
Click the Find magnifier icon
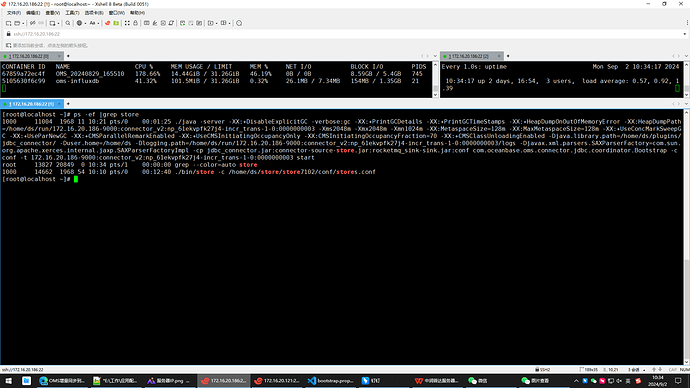tap(68, 23)
